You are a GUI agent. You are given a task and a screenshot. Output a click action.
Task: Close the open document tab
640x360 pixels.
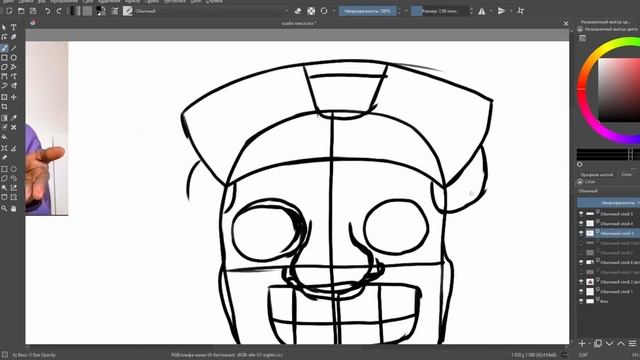click(566, 24)
